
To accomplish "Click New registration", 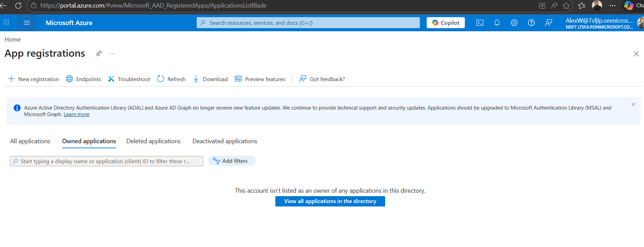I will point(33,79).
